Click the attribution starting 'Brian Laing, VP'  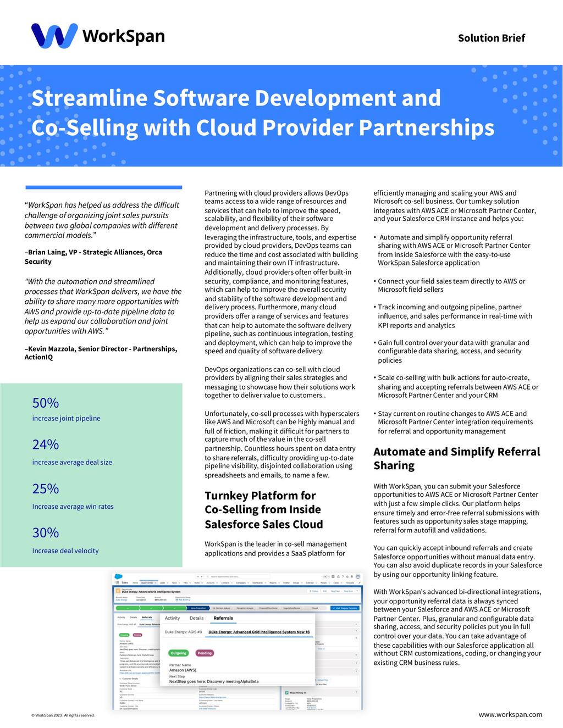(x=93, y=257)
